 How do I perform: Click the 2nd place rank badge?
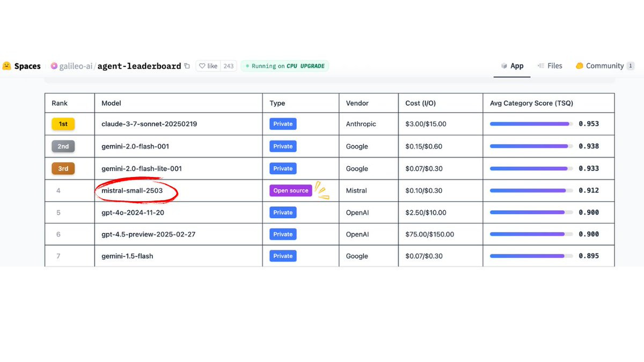coord(63,146)
